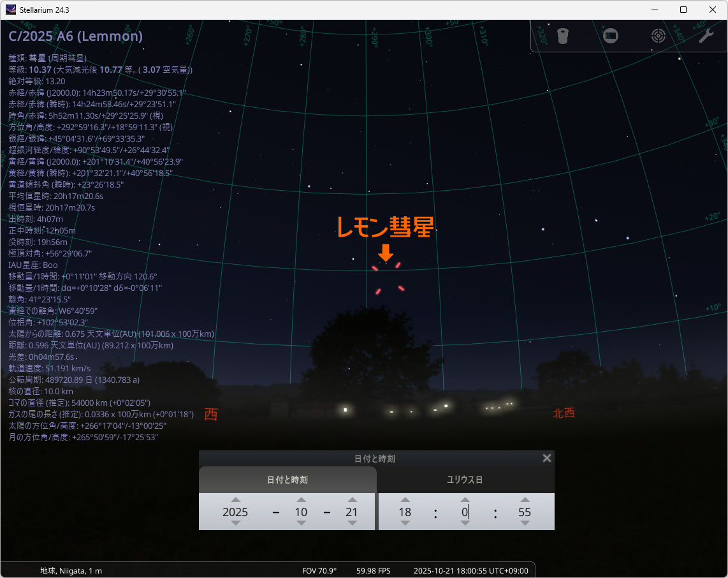Click the minutes input field
This screenshot has height=578, width=728.
[x=465, y=512]
